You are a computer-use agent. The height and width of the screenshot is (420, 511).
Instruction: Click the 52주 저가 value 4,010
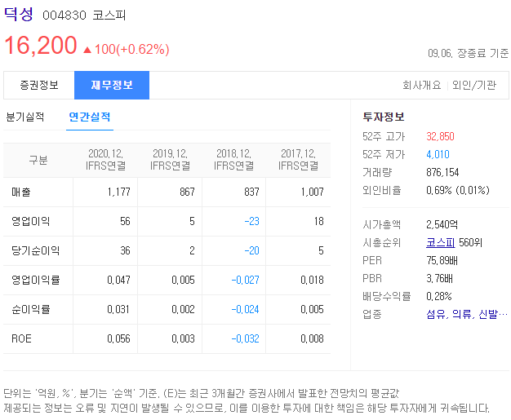tap(438, 154)
